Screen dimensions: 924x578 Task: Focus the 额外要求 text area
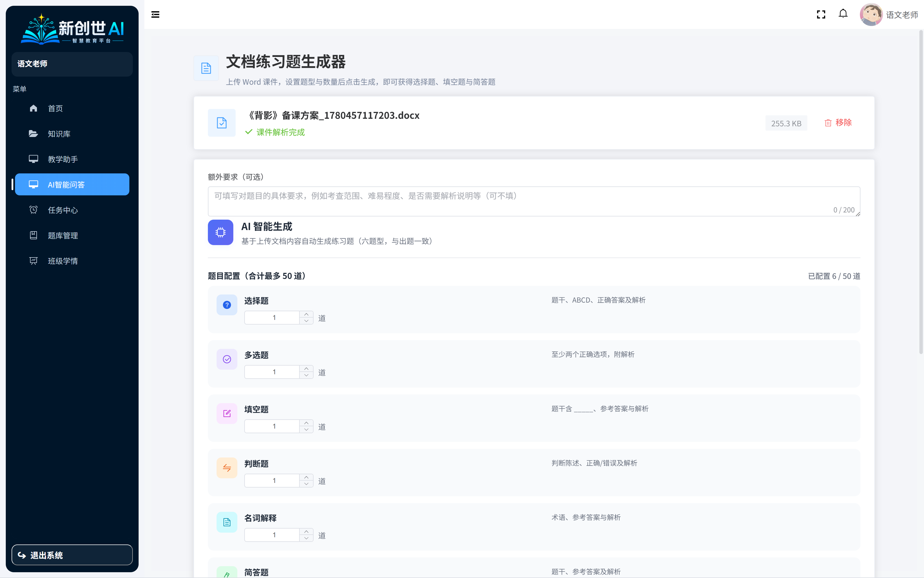tap(534, 201)
